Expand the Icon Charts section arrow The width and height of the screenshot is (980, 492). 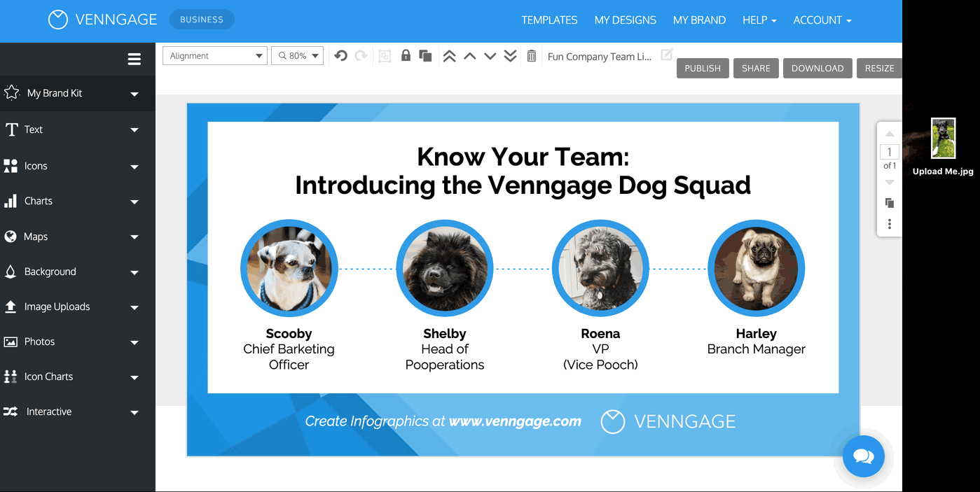134,377
